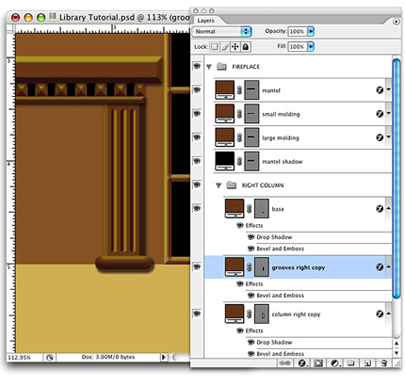Enable lock all padlock icon
This screenshot has width=405, height=385.
[x=246, y=47]
